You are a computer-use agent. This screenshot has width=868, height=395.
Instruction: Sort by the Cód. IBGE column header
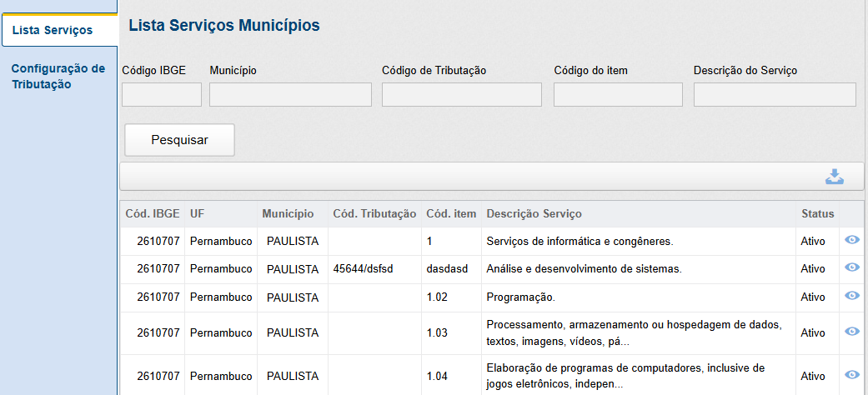(152, 214)
